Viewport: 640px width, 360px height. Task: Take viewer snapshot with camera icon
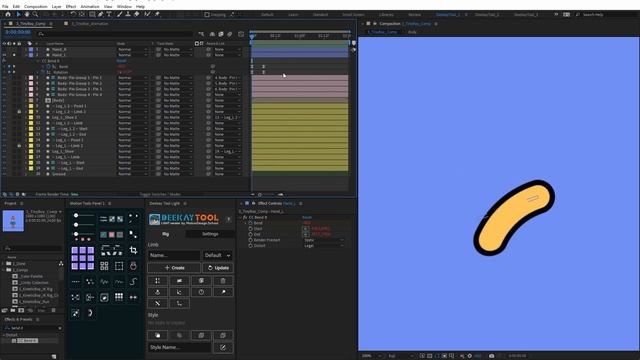click(492, 356)
